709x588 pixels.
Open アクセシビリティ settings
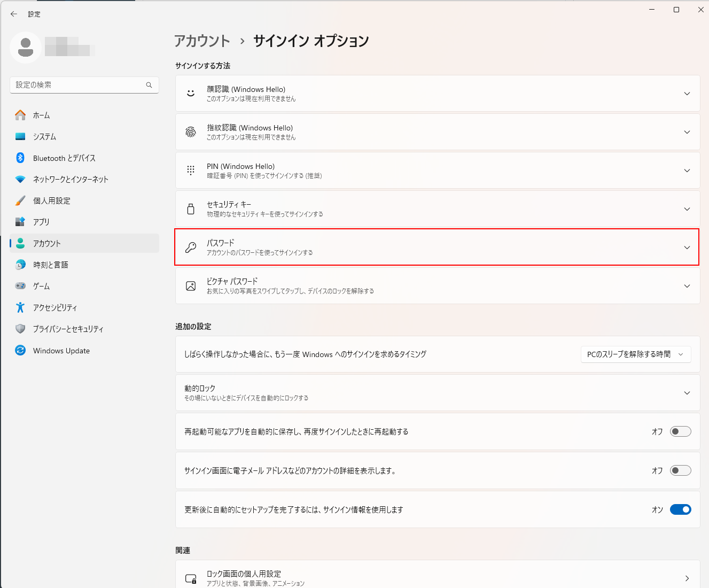click(x=84, y=307)
